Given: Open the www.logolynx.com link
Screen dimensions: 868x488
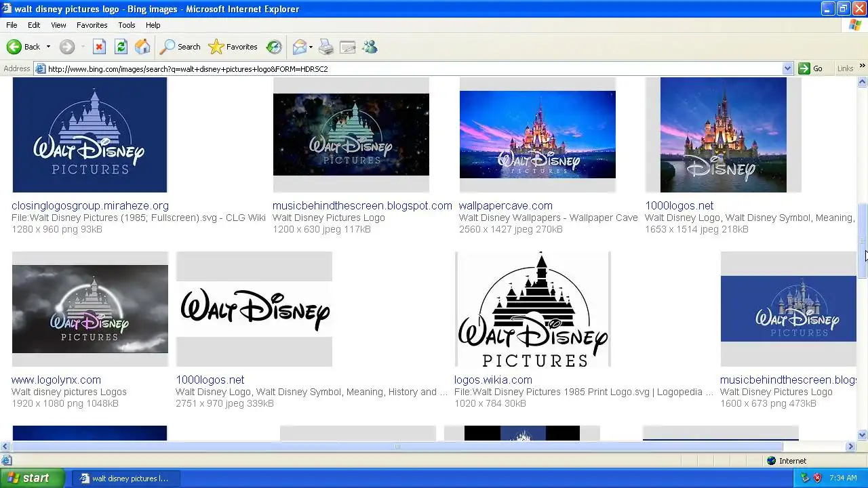Looking at the screenshot, I should click(x=56, y=380).
